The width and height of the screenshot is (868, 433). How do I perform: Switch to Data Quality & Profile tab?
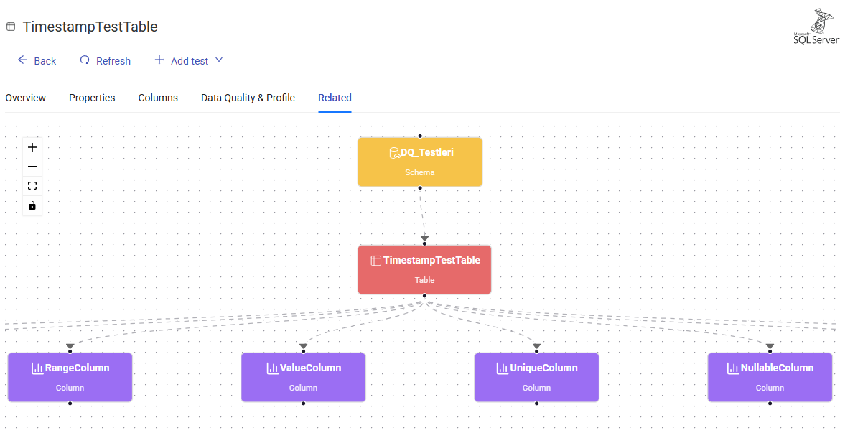pyautogui.click(x=248, y=98)
